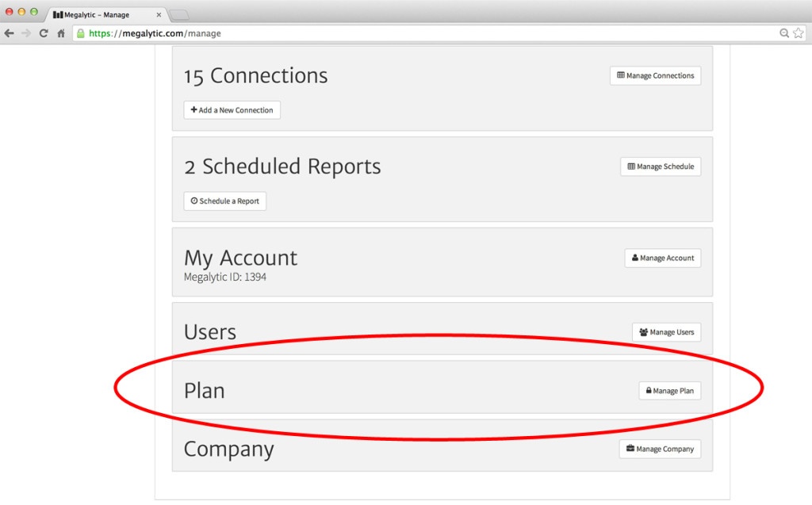Open Manage Account
This screenshot has width=812, height=505.
(662, 258)
